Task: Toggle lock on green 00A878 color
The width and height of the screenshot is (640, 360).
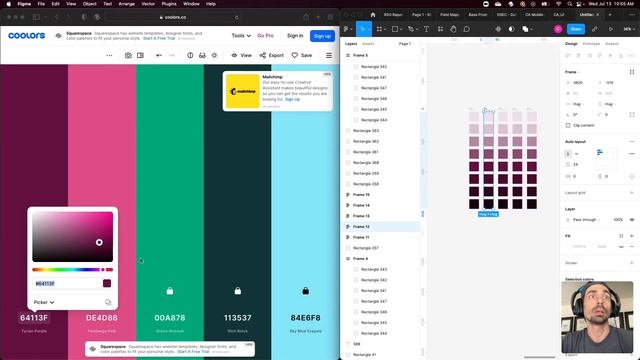Action: (170, 291)
